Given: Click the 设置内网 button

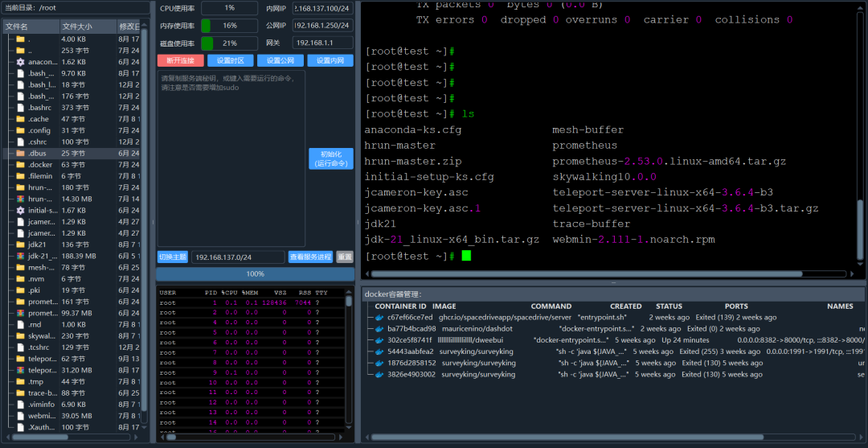Looking at the screenshot, I should pos(330,60).
